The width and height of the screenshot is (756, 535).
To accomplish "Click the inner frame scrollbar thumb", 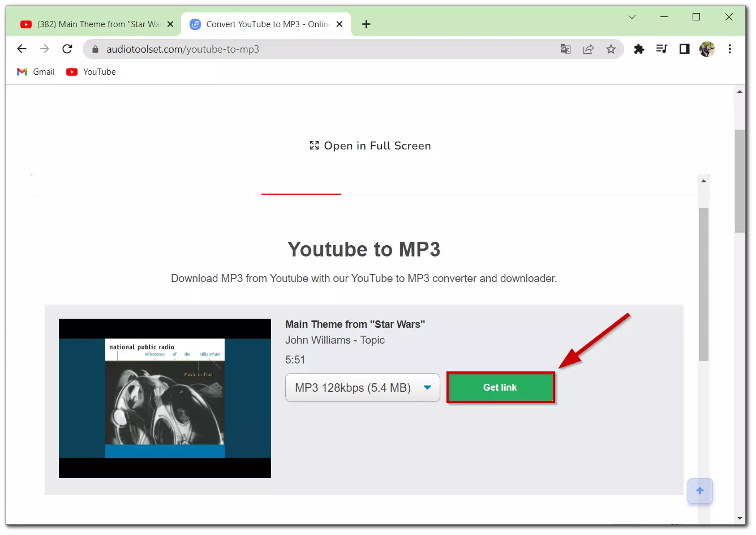I will 703,284.
